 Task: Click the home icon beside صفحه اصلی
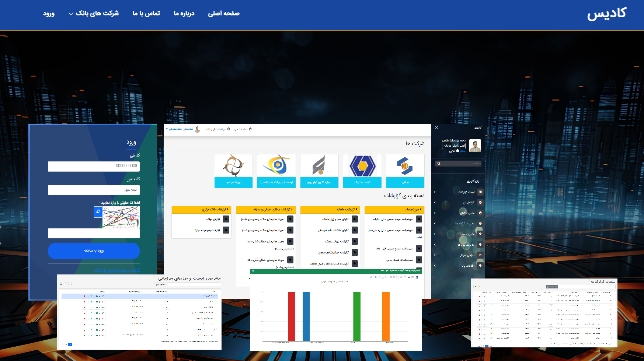[x=250, y=129]
